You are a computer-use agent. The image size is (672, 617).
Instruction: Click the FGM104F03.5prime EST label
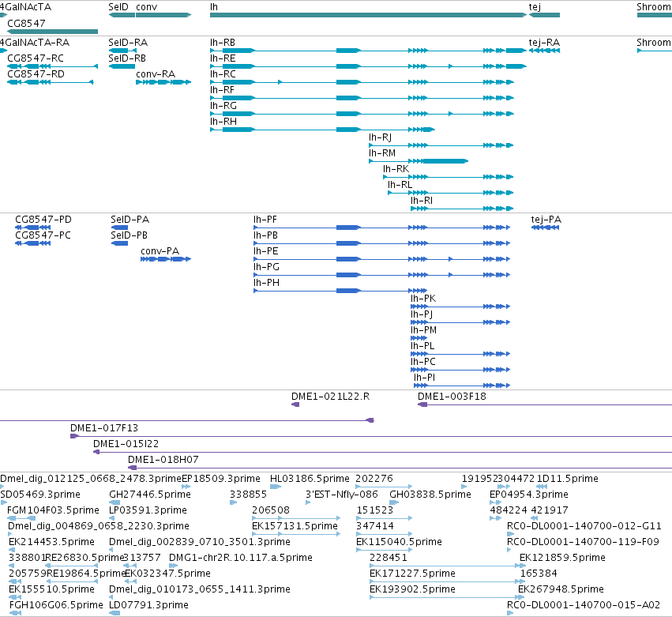(53, 510)
